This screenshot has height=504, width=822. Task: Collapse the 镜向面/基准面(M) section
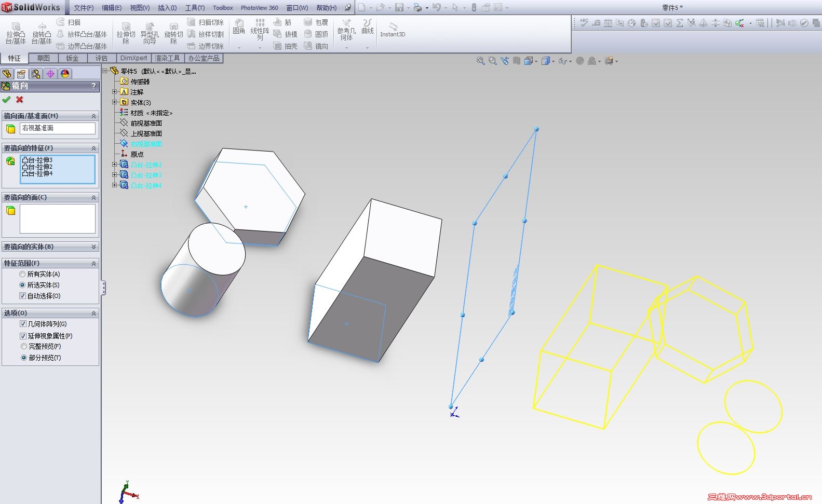(x=94, y=116)
